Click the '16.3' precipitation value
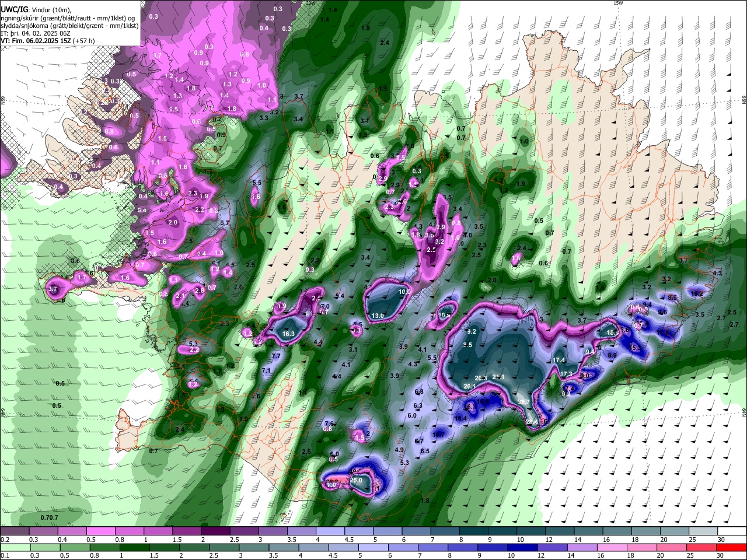Image resolution: width=747 pixels, height=560 pixels. click(x=288, y=334)
